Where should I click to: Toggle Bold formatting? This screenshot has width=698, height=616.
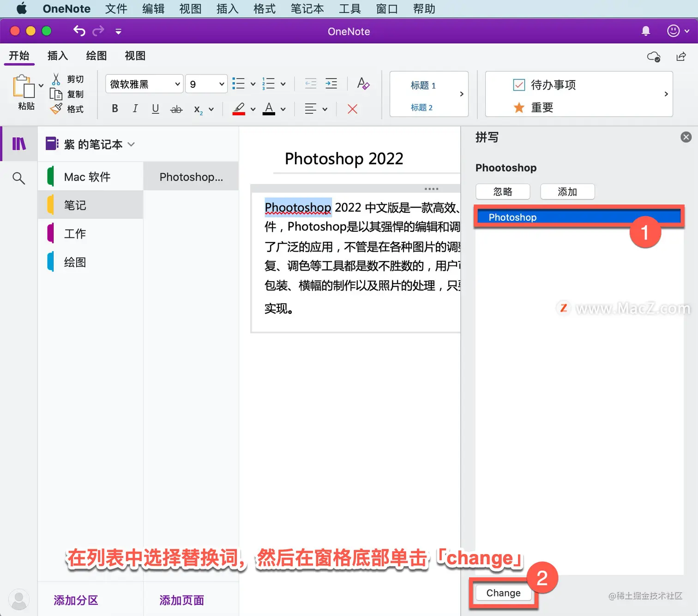coord(115,109)
